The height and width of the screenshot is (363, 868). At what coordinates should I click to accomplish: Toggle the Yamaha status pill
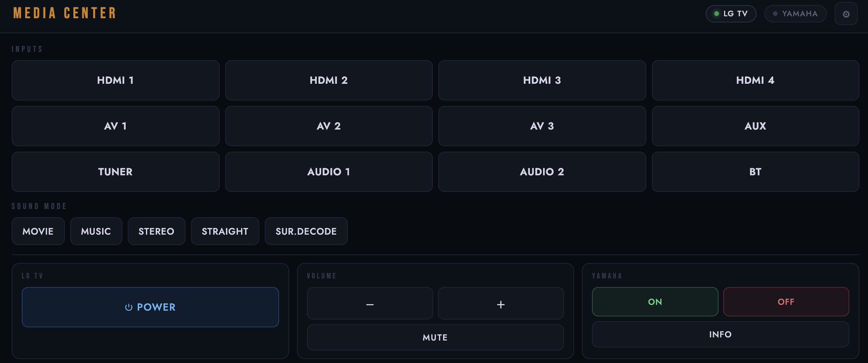pyautogui.click(x=795, y=14)
